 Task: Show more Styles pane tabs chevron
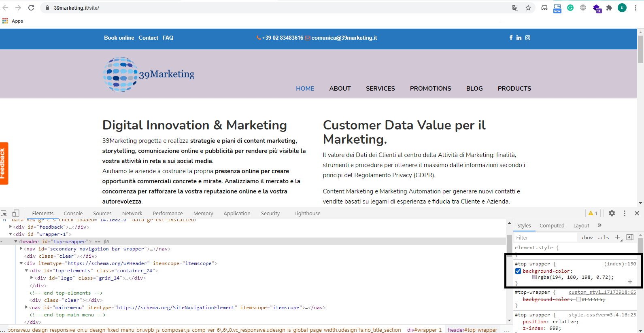[x=599, y=225]
